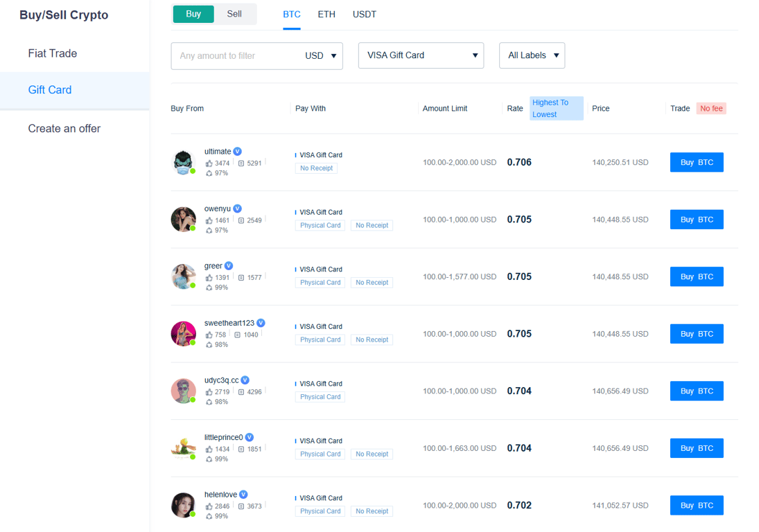Click the completion rate icon for helenlove
Viewport: 759px width, 532px height.
coord(208,516)
